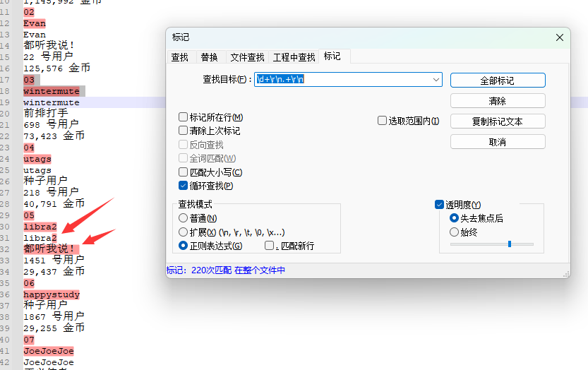Click the 清除 button

click(x=497, y=101)
